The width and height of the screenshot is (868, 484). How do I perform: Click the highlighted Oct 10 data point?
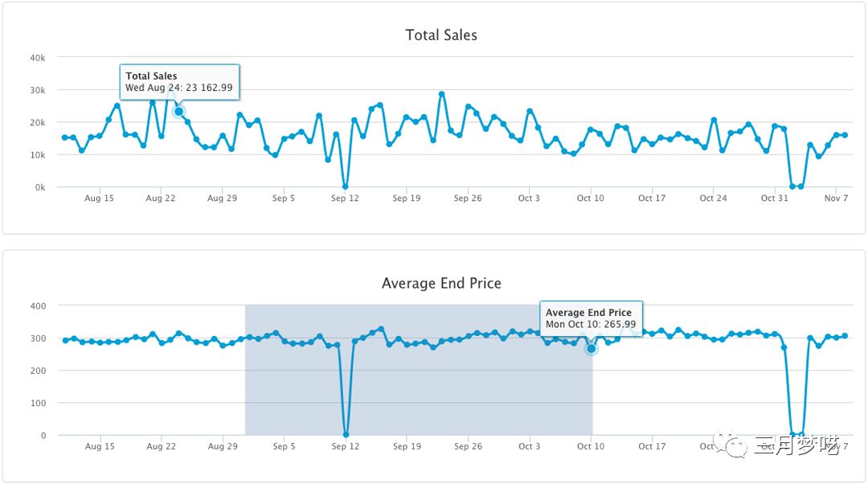591,348
